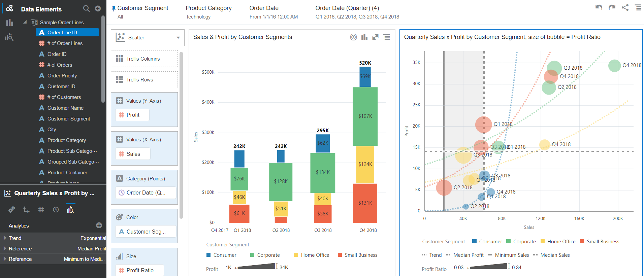The width and height of the screenshot is (644, 278).
Task: Switch to the General properties gear tab
Action: tap(11, 210)
